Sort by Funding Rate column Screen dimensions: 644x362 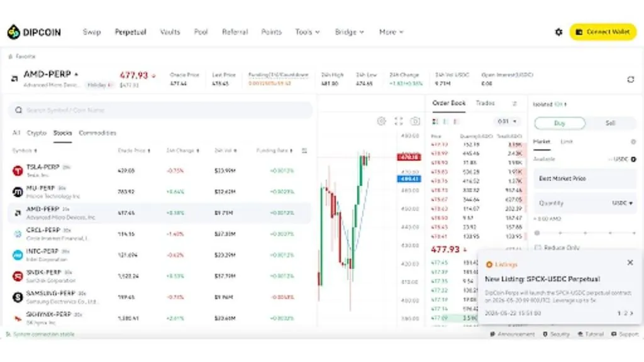tap(274, 151)
